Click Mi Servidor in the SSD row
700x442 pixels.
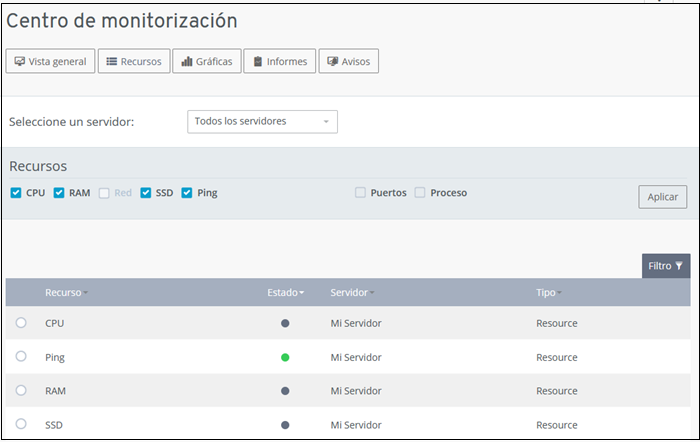(356, 425)
